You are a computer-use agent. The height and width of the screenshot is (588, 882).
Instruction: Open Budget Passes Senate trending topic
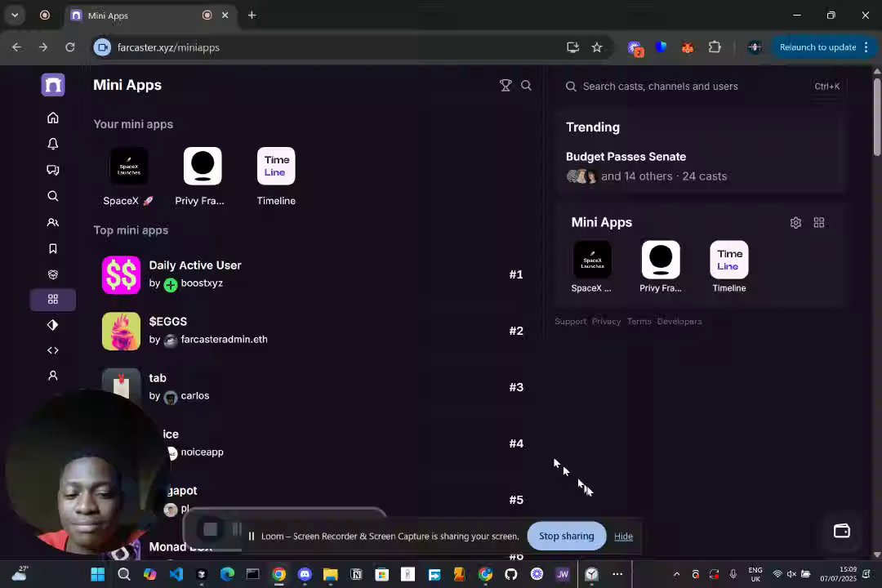626,157
